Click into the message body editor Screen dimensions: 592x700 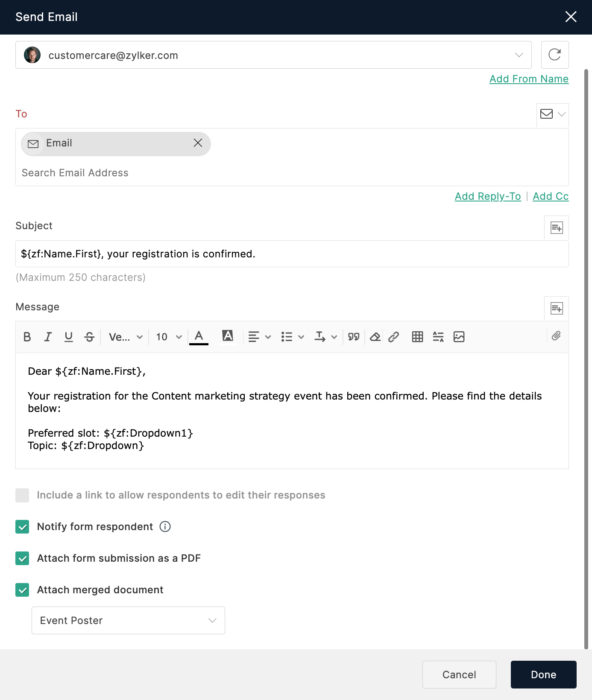292,411
